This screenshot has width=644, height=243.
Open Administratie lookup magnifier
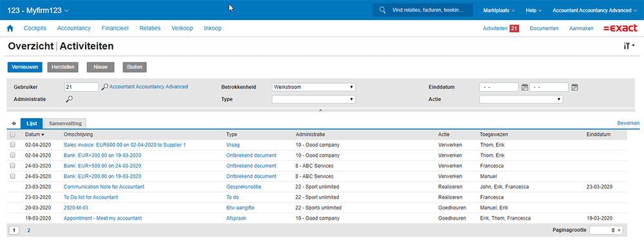pyautogui.click(x=70, y=99)
